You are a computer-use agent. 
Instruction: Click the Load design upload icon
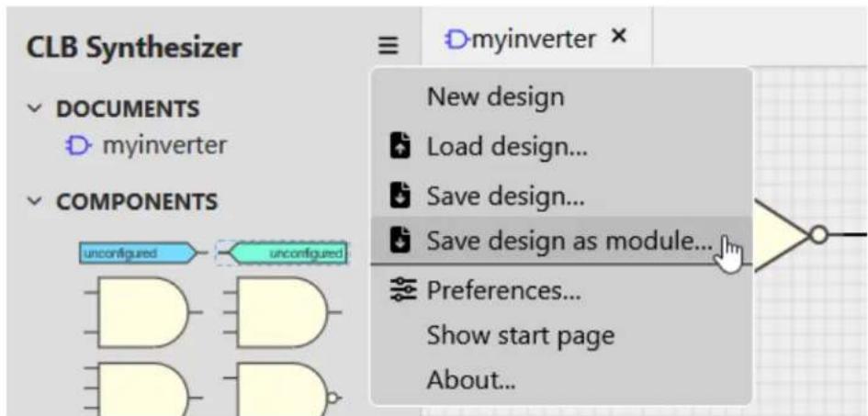400,147
